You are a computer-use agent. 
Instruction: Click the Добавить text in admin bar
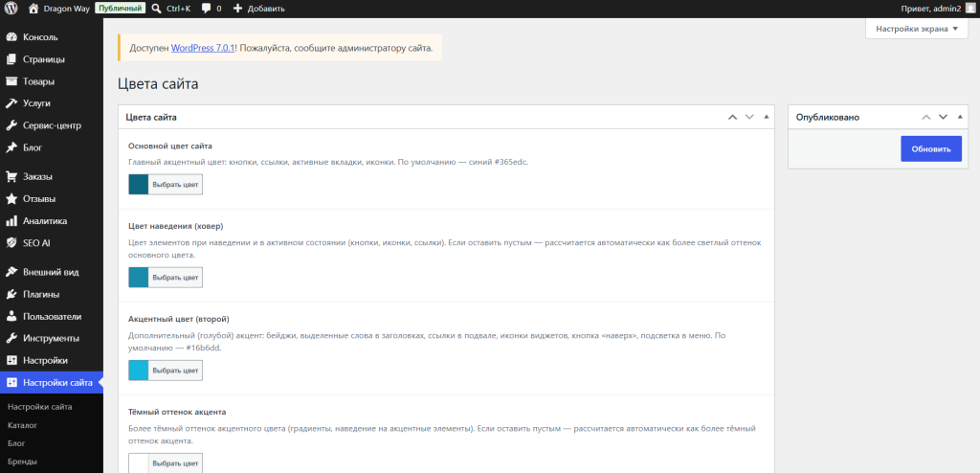coord(267,9)
